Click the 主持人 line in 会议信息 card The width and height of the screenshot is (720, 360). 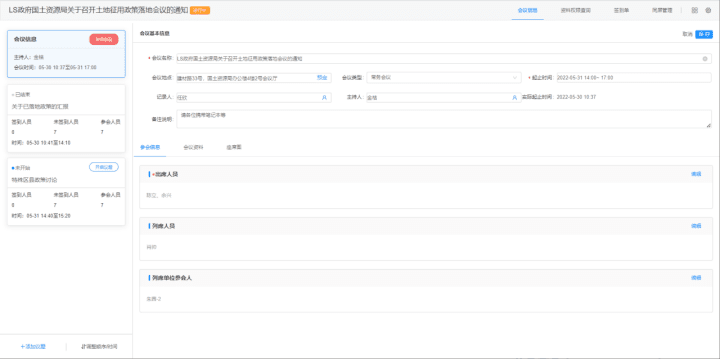pos(29,57)
